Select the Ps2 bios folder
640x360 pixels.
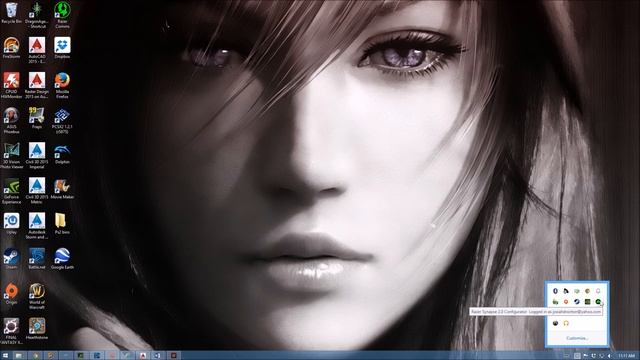[62, 223]
